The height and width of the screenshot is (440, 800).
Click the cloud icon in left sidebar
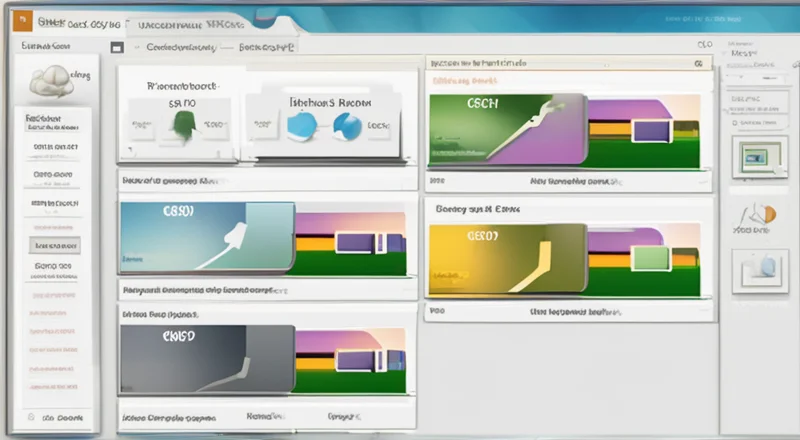[52, 82]
